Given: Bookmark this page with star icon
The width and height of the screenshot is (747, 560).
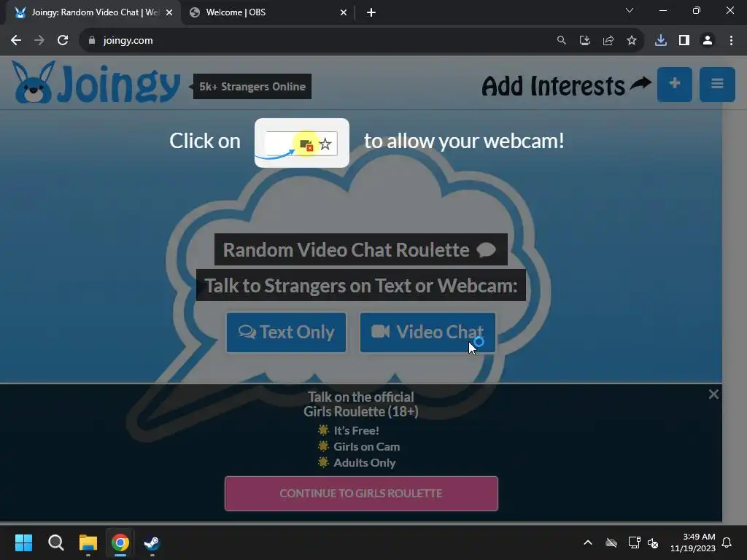Looking at the screenshot, I should pyautogui.click(x=631, y=41).
